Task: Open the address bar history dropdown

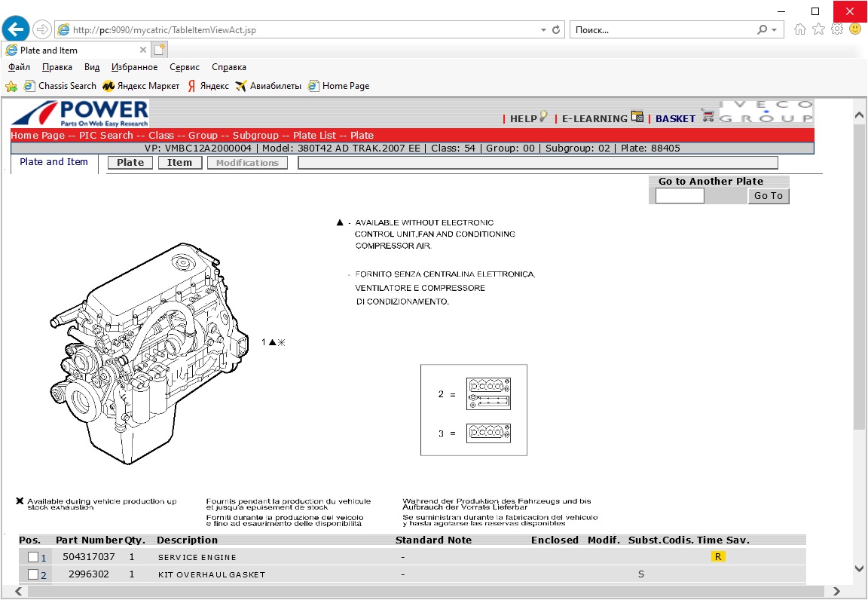Action: [543, 30]
